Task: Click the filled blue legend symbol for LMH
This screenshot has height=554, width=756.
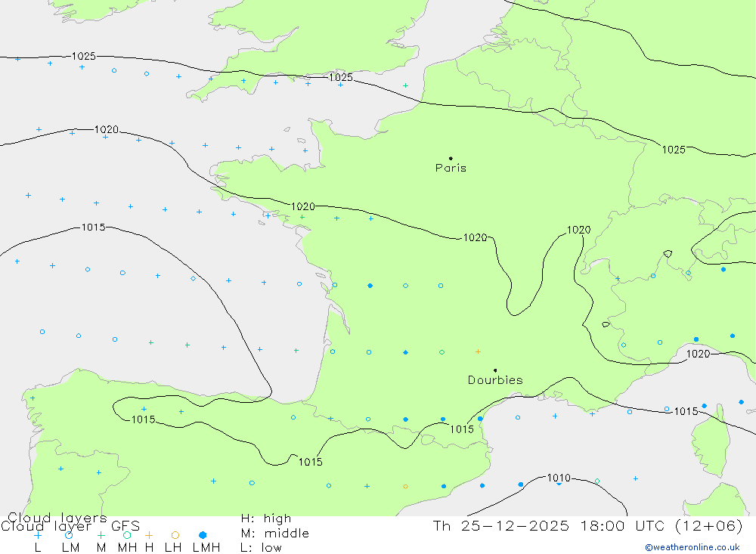Action: point(203,535)
